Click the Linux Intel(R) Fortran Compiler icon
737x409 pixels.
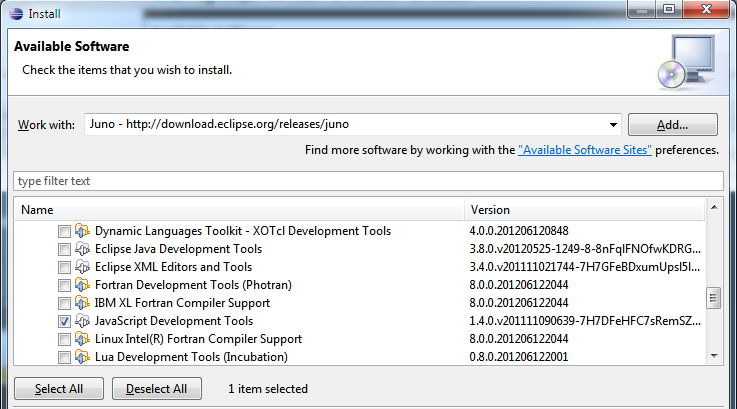[x=82, y=339]
